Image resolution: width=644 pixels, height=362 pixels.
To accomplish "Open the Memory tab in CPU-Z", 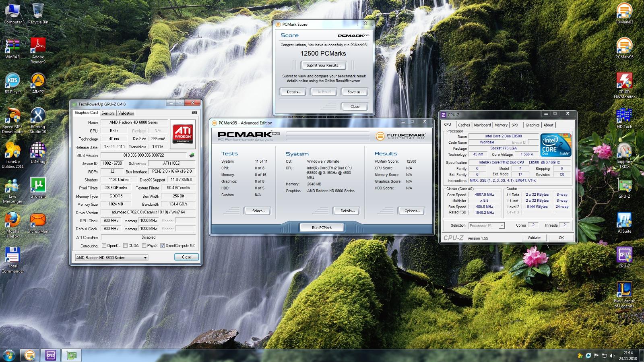I will [x=501, y=125].
